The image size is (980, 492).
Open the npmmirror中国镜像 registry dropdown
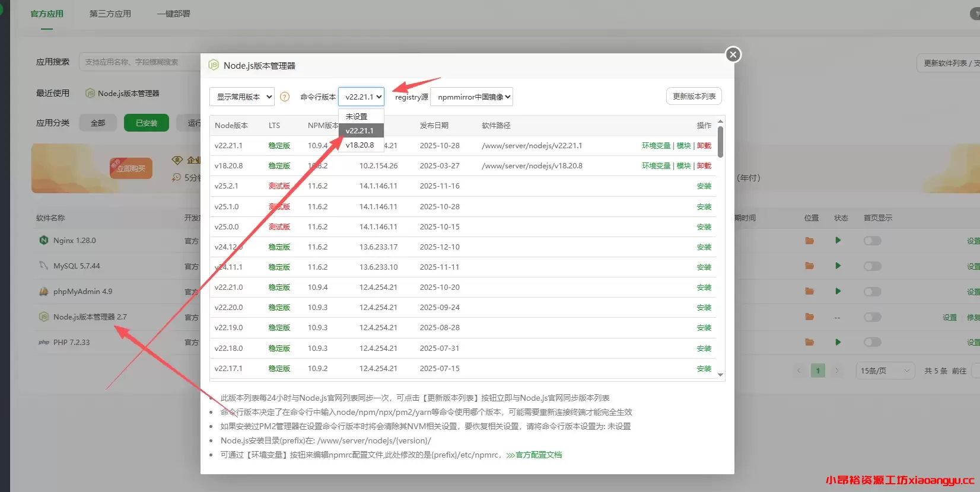[472, 97]
